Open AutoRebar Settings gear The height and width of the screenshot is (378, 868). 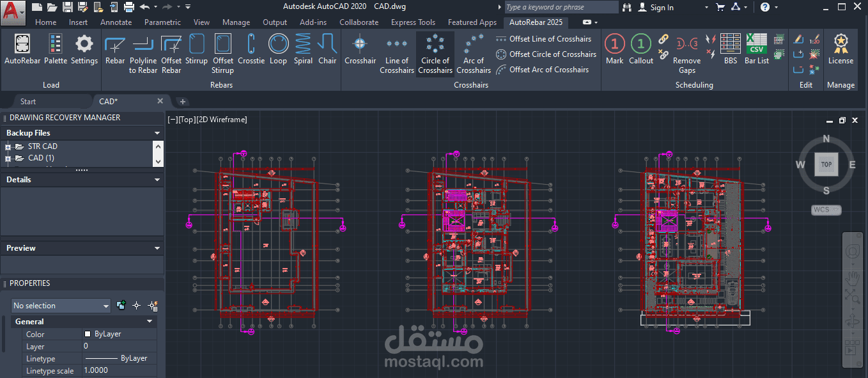pos(84,50)
